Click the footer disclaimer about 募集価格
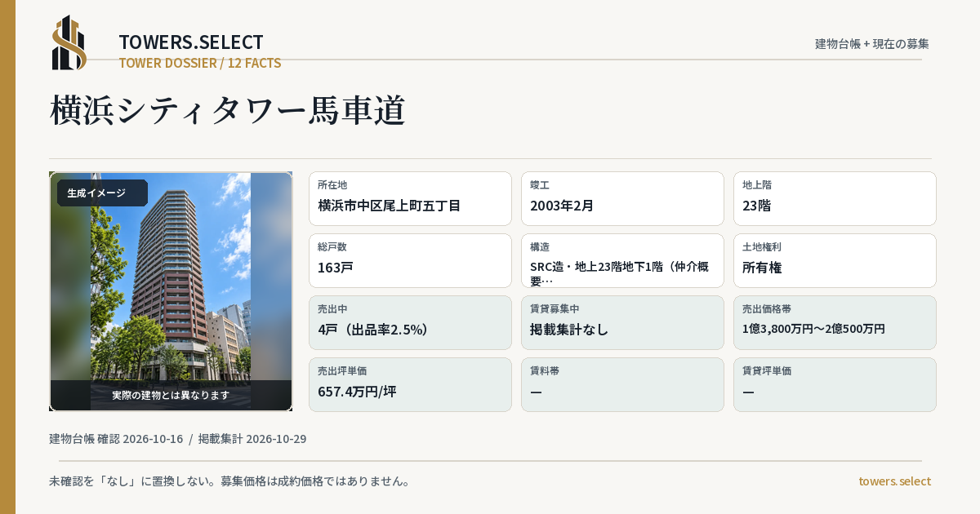 click(x=229, y=481)
